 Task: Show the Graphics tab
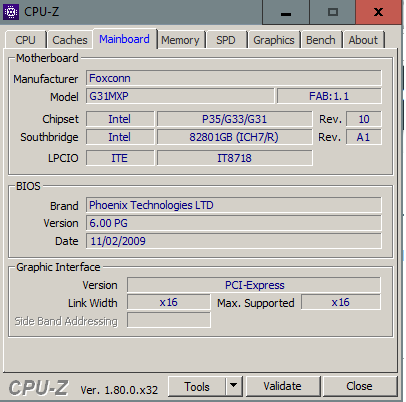click(274, 40)
